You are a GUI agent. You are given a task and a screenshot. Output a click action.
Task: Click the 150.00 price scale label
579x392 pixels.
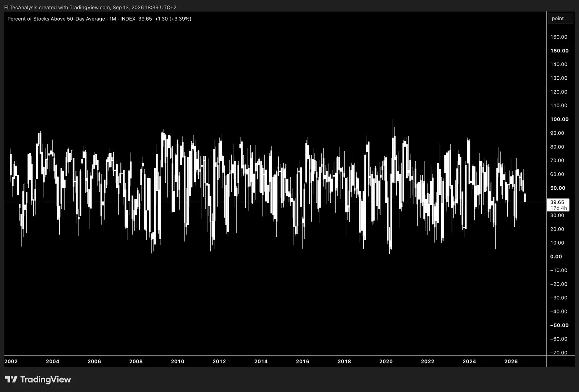click(559, 51)
